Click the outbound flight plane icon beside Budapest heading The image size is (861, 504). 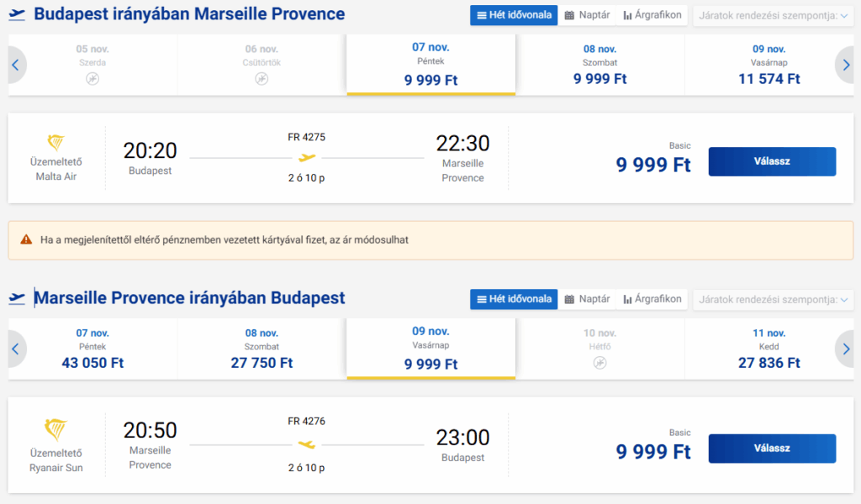tap(17, 15)
